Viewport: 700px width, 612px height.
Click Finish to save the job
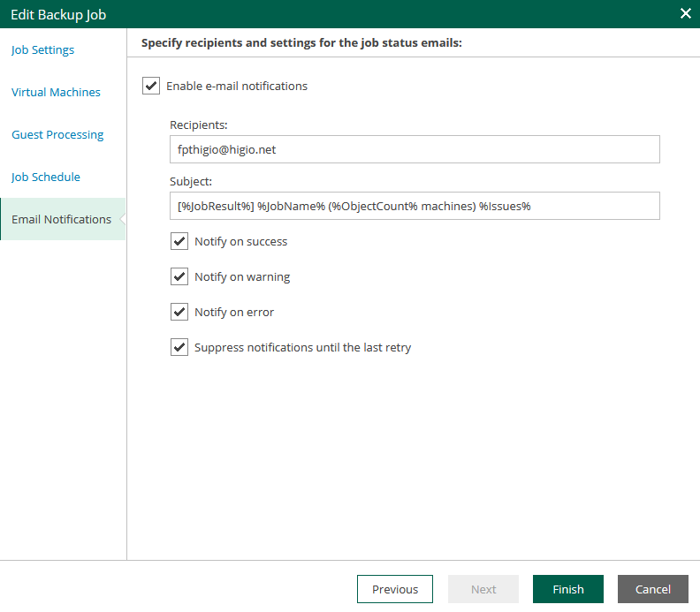pyautogui.click(x=568, y=590)
